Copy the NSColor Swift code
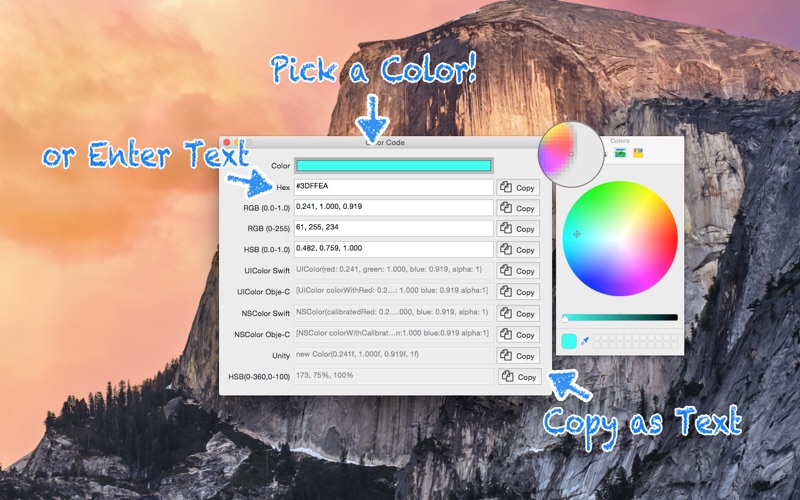This screenshot has height=500, width=800. pos(518,313)
